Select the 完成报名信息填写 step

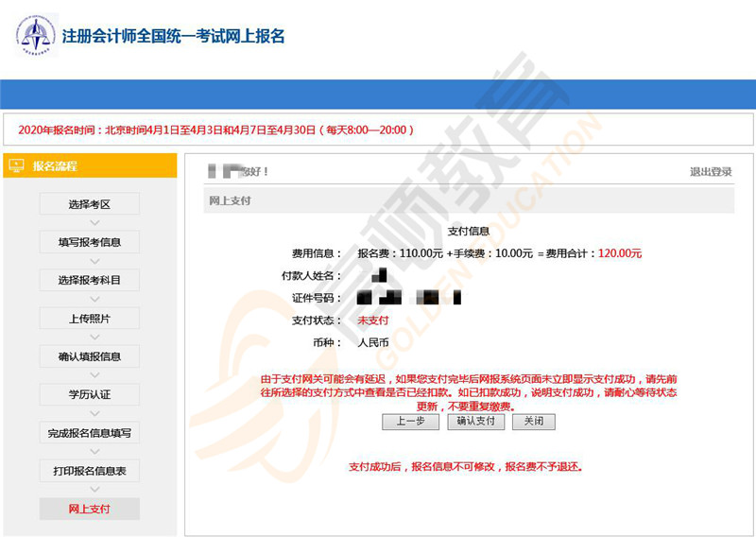(x=90, y=433)
